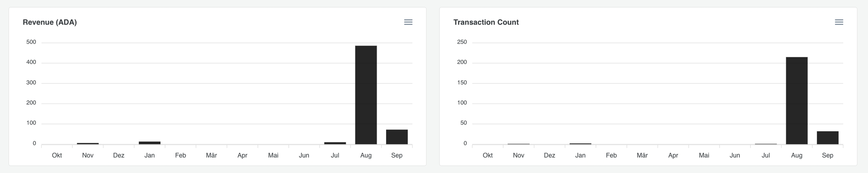Viewport: 868px width, 173px height.
Task: Click the Jul bar in Revenue chart
Action: (335, 143)
